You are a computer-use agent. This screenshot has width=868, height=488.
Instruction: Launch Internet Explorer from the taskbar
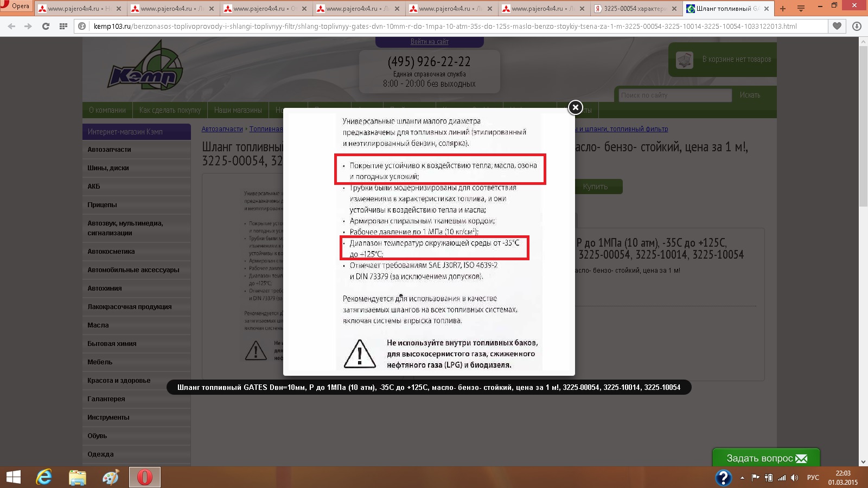[44, 477]
